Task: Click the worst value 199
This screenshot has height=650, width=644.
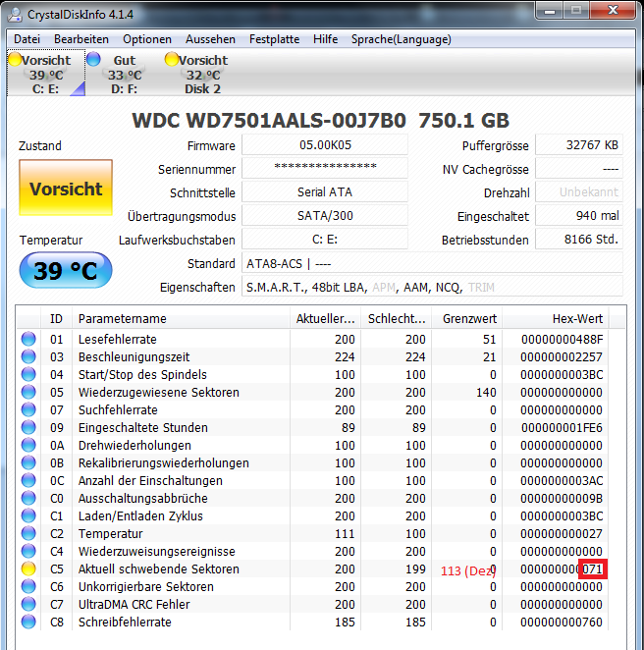Action: pyautogui.click(x=415, y=569)
